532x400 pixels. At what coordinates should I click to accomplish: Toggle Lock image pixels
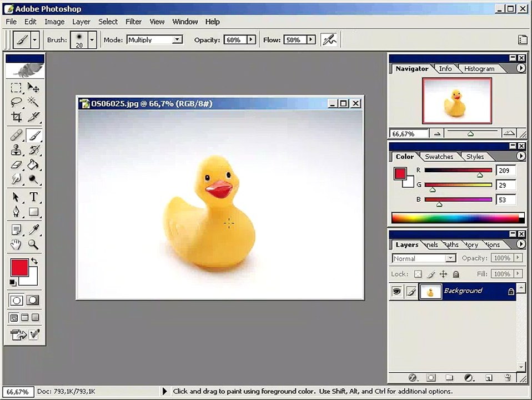click(x=431, y=274)
